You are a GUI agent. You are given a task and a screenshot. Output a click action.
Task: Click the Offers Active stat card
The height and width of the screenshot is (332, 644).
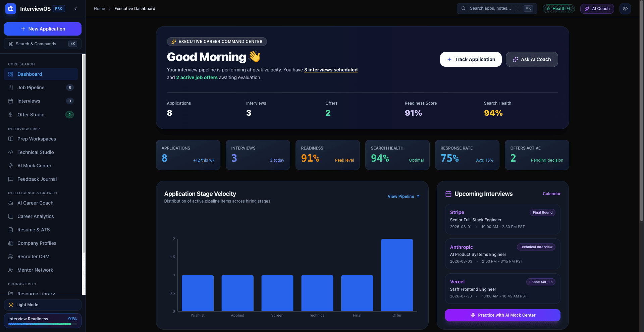tap(537, 155)
